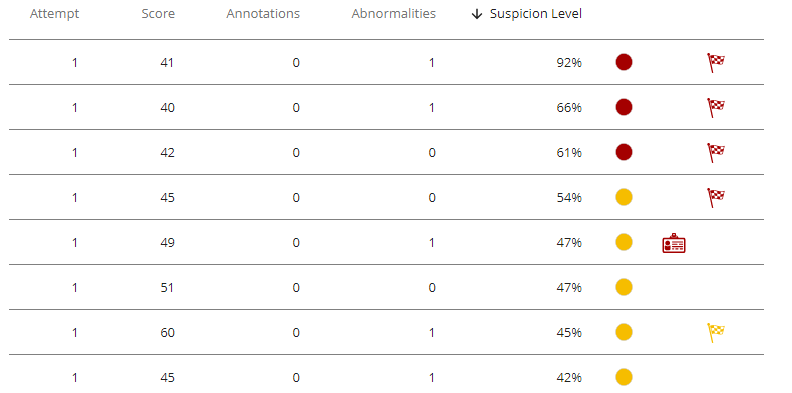Click the sort arrow next to Suspicion Level
Viewport: 792px width, 393px height.
coord(476,14)
